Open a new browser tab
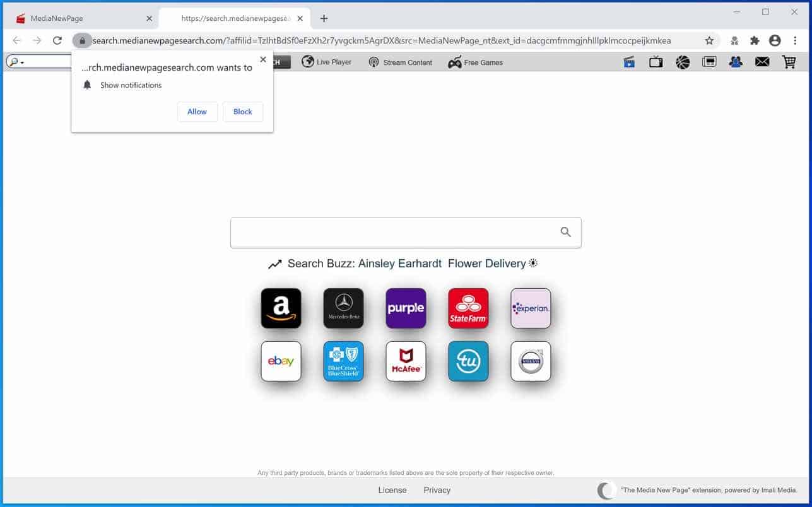The height and width of the screenshot is (507, 812). click(324, 18)
